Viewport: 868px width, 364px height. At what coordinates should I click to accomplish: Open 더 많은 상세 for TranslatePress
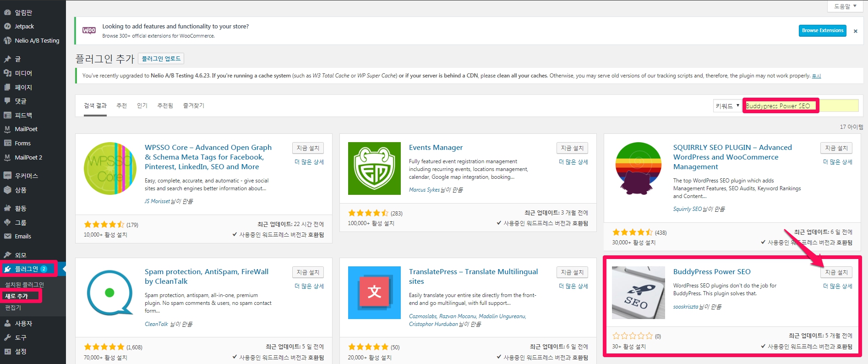[x=573, y=286]
